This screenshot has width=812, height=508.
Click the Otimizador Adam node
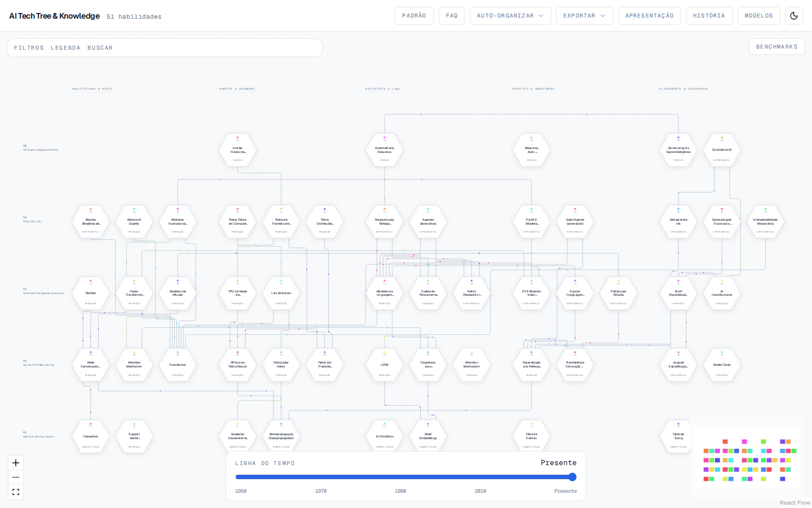pyautogui.click(x=281, y=365)
